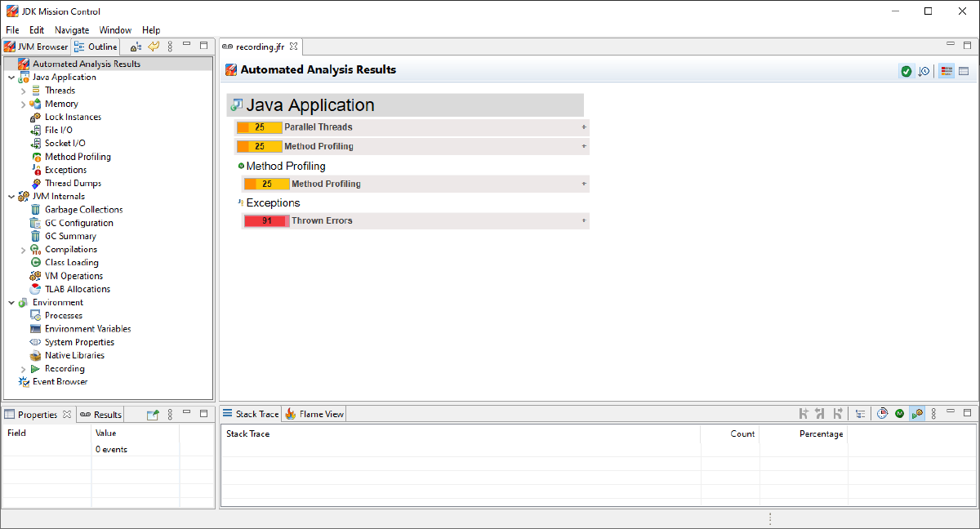Open the Stack Trace view menu dots
This screenshot has width=980, height=529.
[x=933, y=414]
